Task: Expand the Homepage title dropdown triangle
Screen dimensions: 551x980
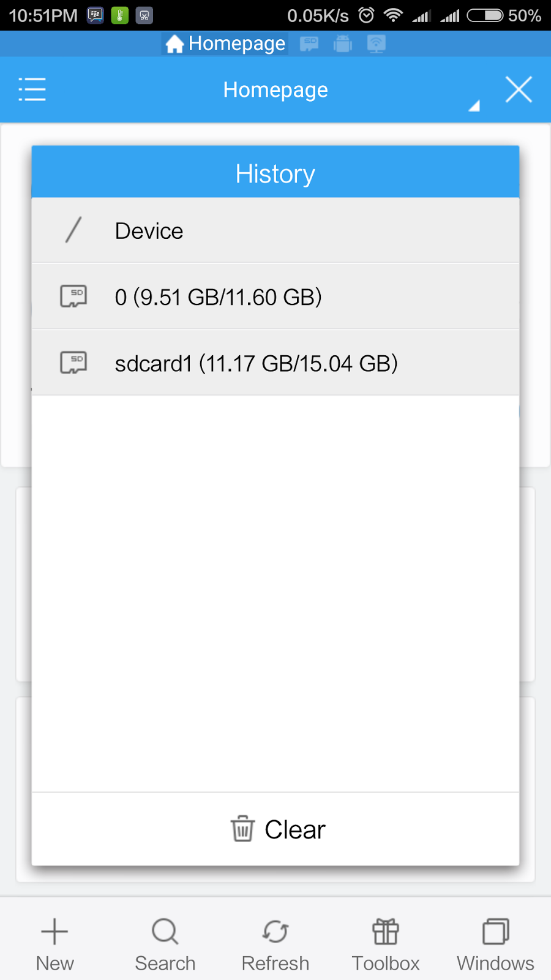Action: [474, 106]
